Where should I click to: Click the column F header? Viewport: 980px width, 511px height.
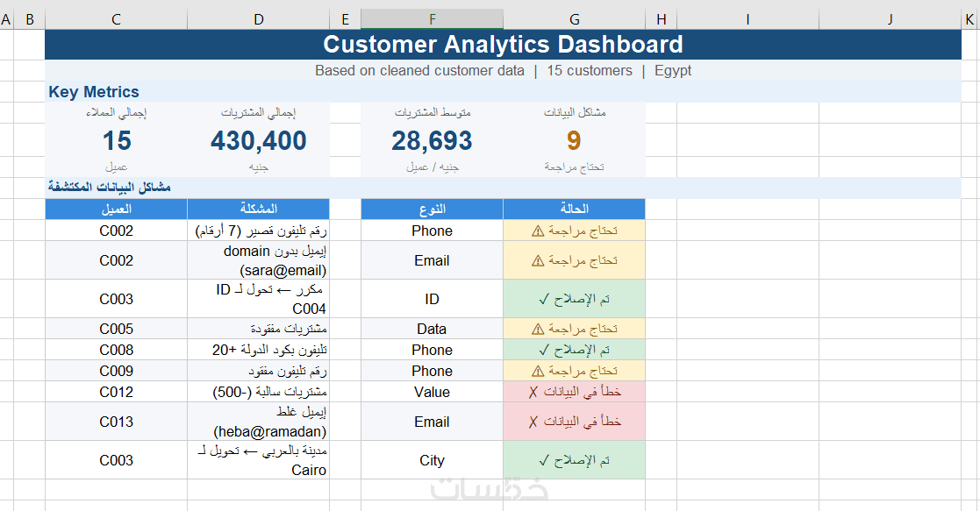pos(432,19)
